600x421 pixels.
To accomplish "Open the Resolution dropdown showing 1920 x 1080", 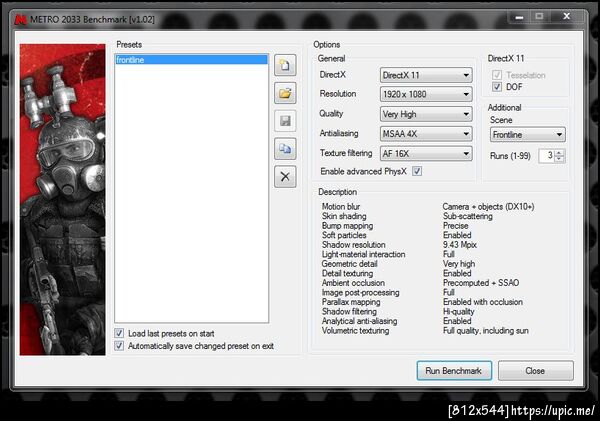I will [426, 94].
